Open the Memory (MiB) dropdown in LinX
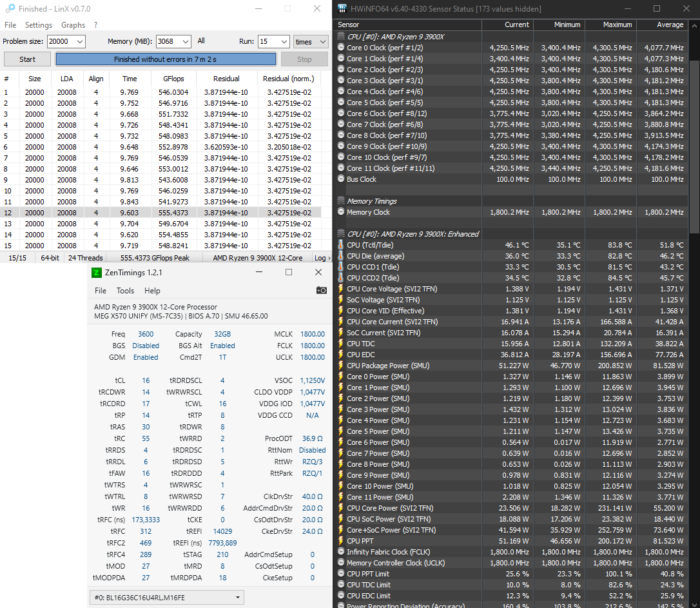 pyautogui.click(x=186, y=41)
